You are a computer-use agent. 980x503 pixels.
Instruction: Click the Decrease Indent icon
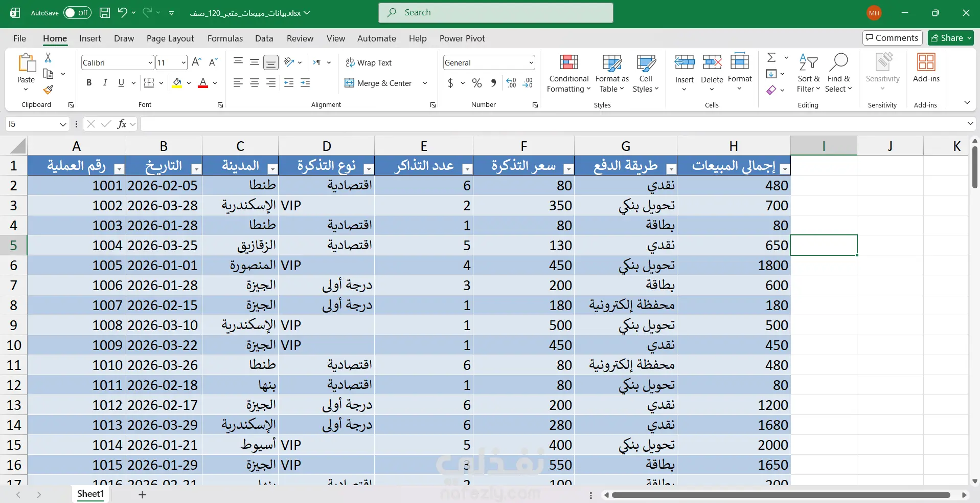coord(289,82)
